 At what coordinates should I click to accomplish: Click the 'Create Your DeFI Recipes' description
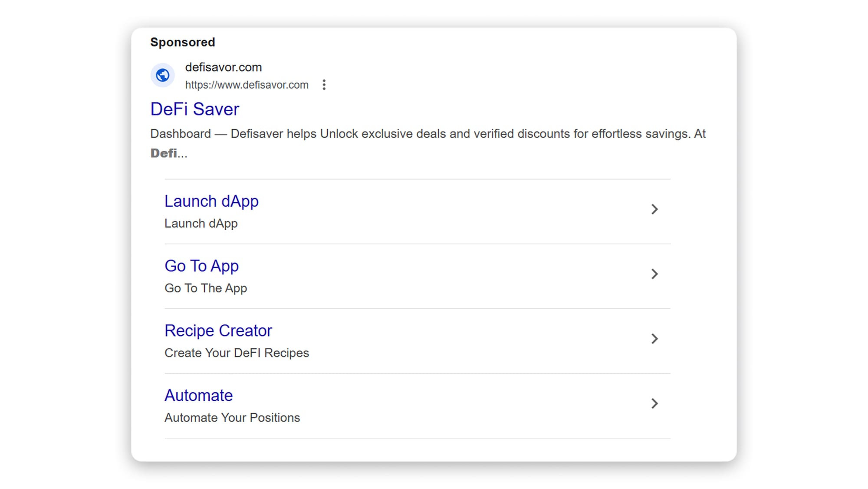point(237,353)
